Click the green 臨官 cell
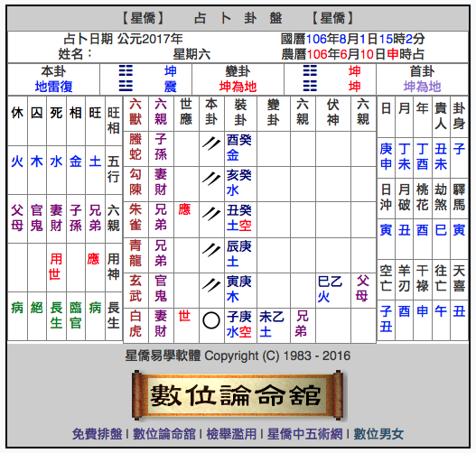The width and height of the screenshot is (476, 453). coord(76,315)
